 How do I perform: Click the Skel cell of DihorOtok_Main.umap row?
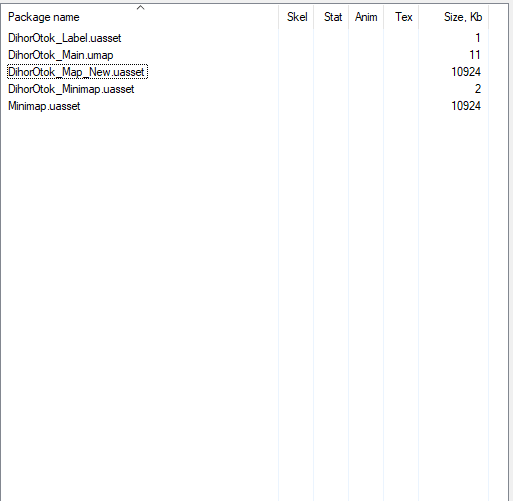(x=296, y=55)
